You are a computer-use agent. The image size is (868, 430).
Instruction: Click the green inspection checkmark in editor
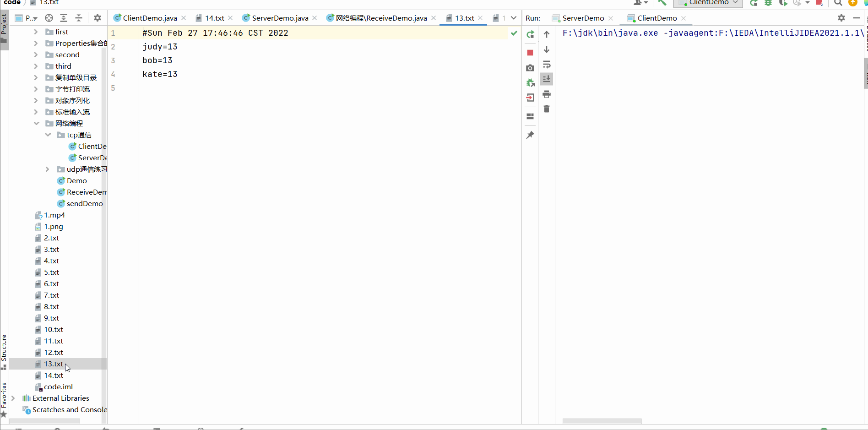pos(514,33)
